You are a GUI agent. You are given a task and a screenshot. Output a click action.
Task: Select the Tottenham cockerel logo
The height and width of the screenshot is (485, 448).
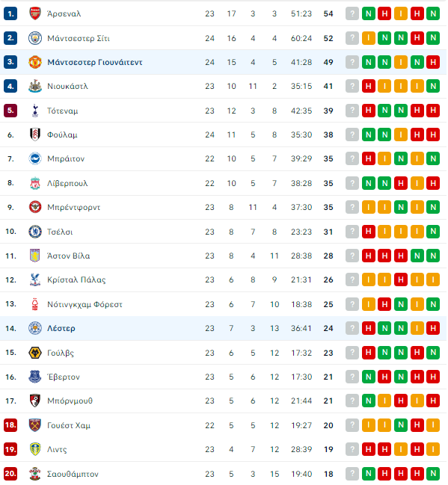click(x=35, y=111)
